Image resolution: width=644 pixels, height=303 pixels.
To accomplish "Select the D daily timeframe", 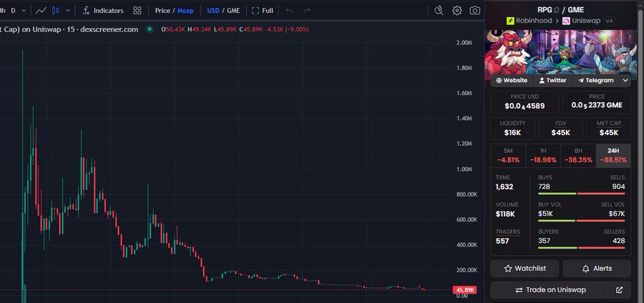I will pos(13,11).
